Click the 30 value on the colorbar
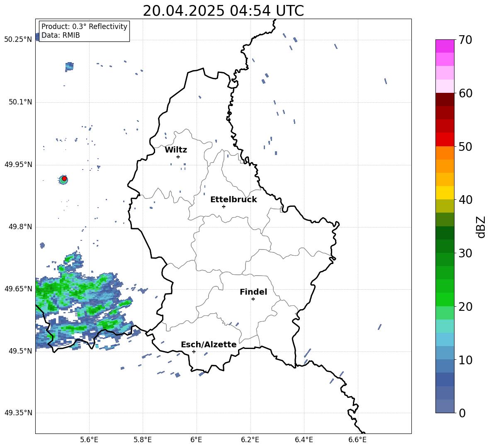The width and height of the screenshot is (491, 448). click(x=465, y=253)
